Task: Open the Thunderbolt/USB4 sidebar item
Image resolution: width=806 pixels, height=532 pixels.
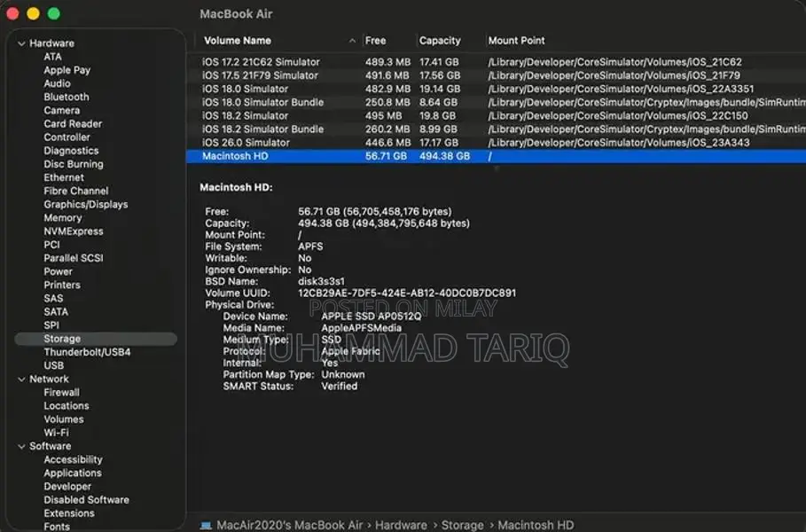Action: [87, 352]
